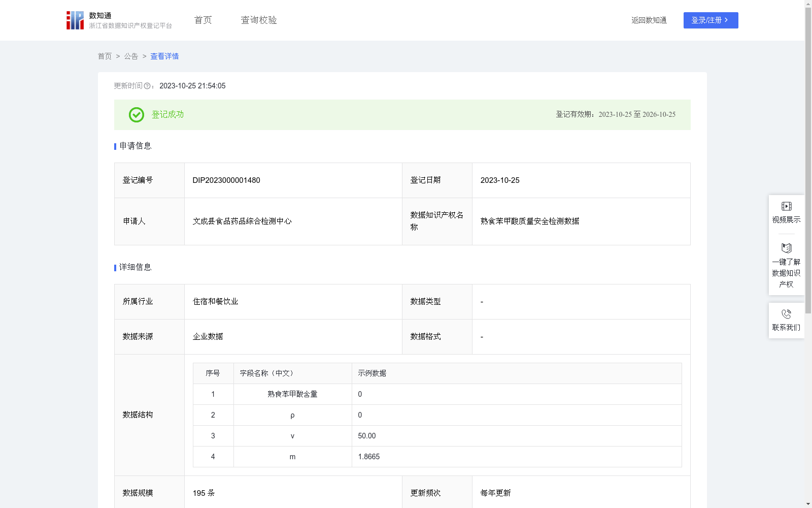Image resolution: width=812 pixels, height=508 pixels.
Task: Select the registration number DIP2023000001480
Action: click(x=226, y=180)
